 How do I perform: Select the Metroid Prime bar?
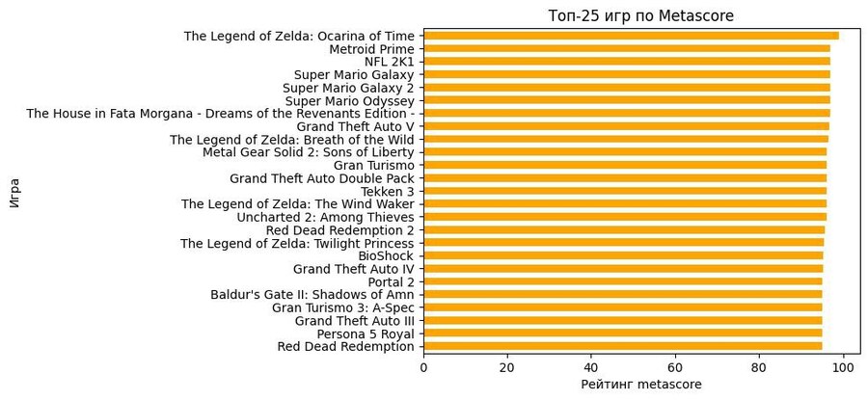point(627,48)
